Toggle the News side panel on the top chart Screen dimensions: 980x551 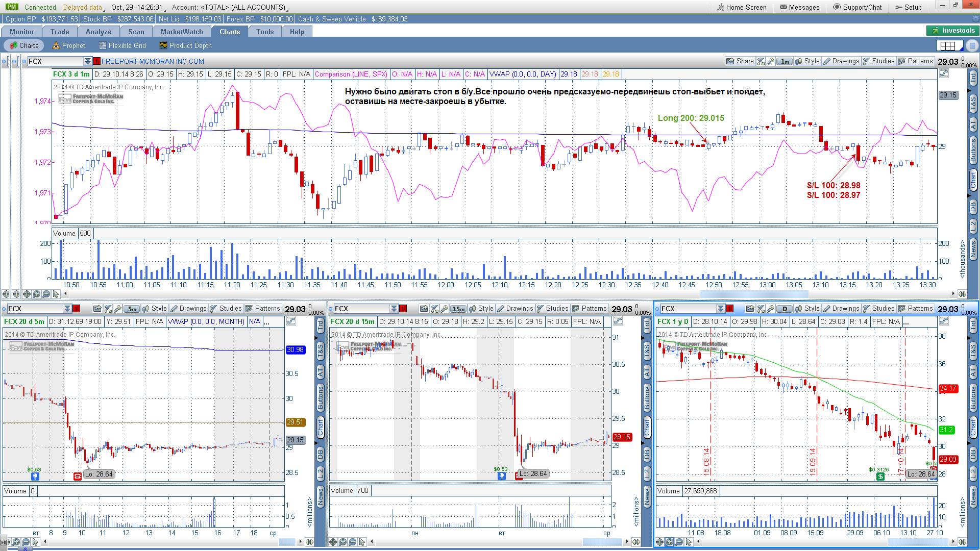(x=973, y=249)
